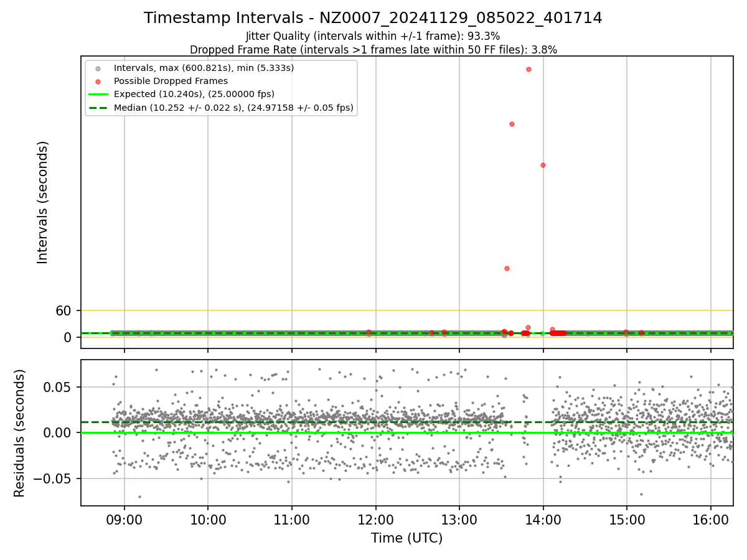Click the highest red dropped-frame point in the plot

pos(529,69)
